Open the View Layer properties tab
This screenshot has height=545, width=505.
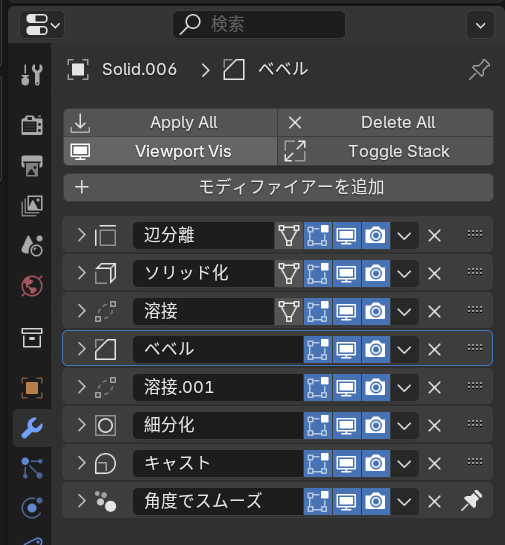point(32,206)
